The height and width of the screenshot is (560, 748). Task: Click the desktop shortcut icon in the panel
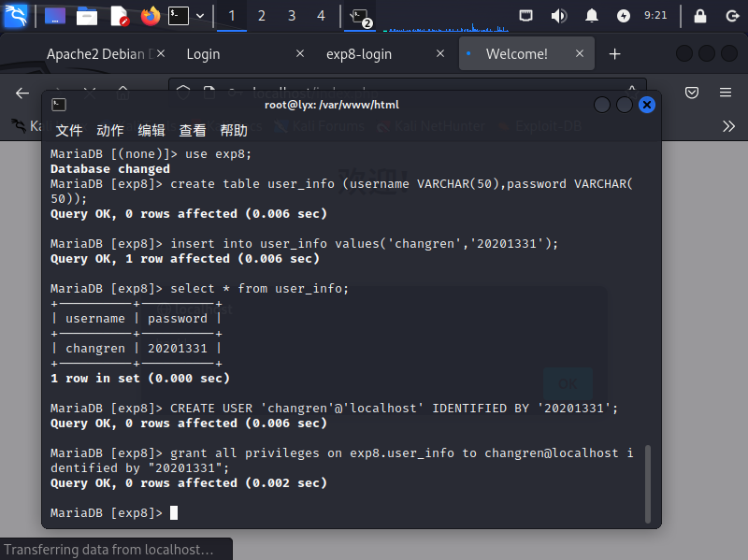click(x=55, y=16)
